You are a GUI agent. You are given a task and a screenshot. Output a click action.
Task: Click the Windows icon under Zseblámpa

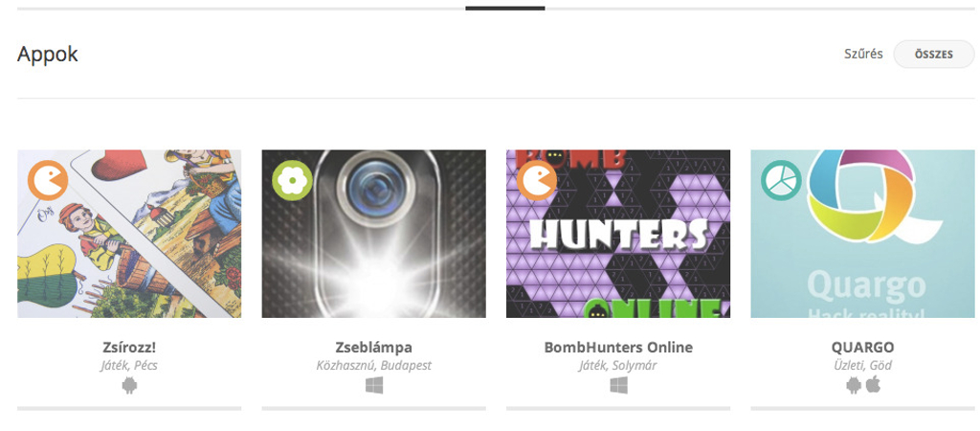(374, 385)
